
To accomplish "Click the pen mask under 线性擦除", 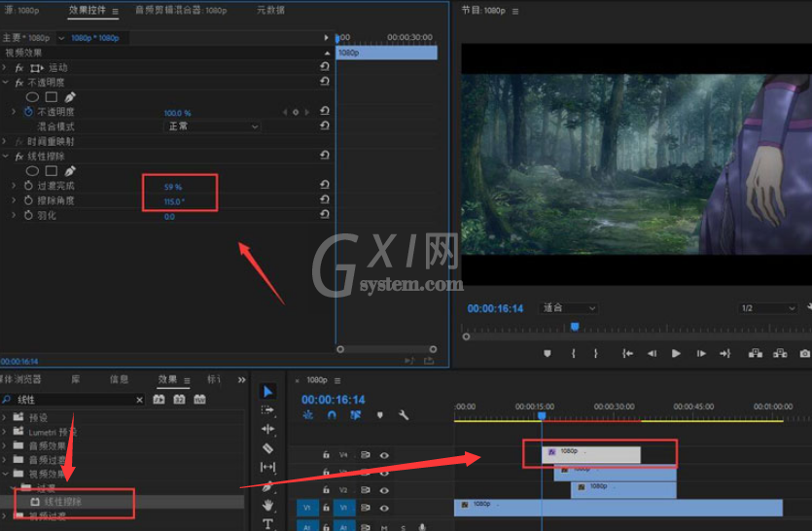I will pos(70,170).
